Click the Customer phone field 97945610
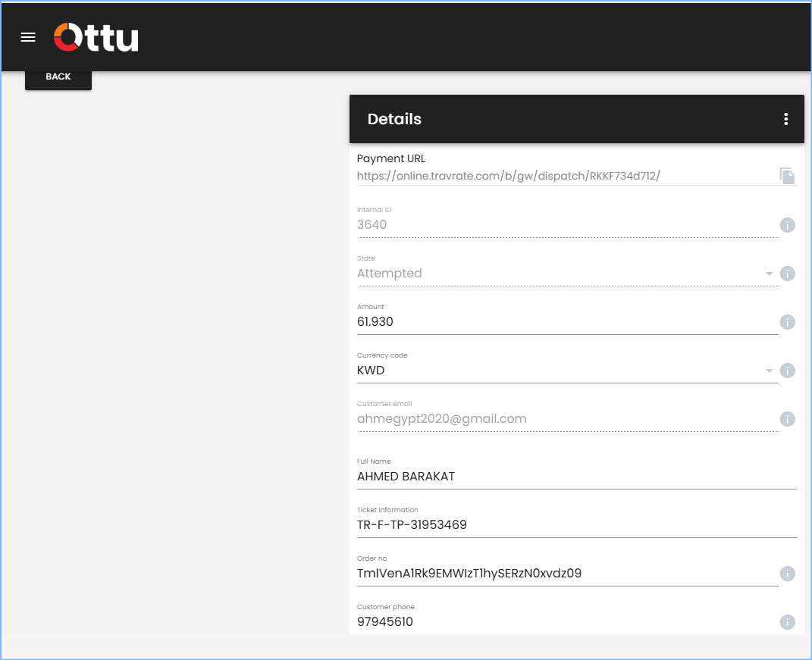812x660 pixels. (x=567, y=621)
